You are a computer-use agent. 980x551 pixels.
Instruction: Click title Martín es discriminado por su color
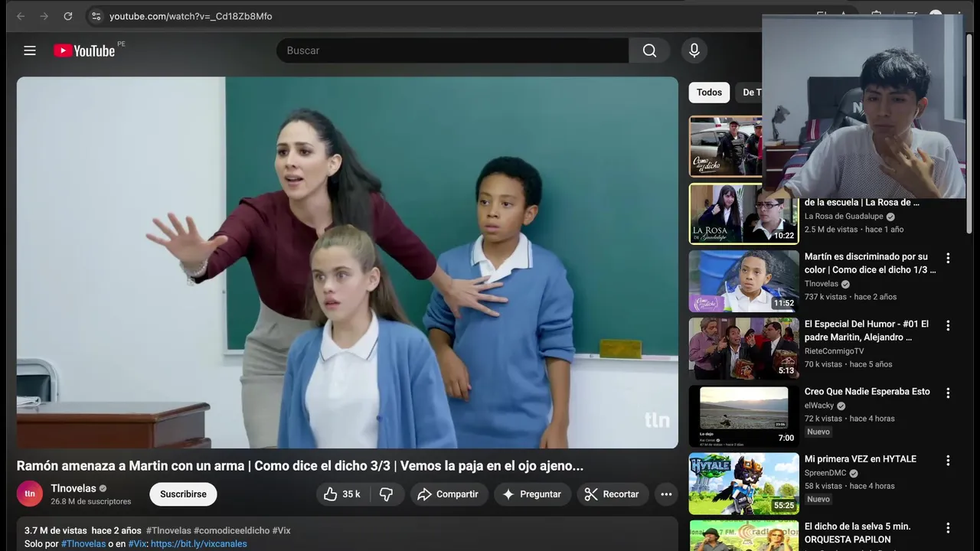pyautogui.click(x=870, y=263)
